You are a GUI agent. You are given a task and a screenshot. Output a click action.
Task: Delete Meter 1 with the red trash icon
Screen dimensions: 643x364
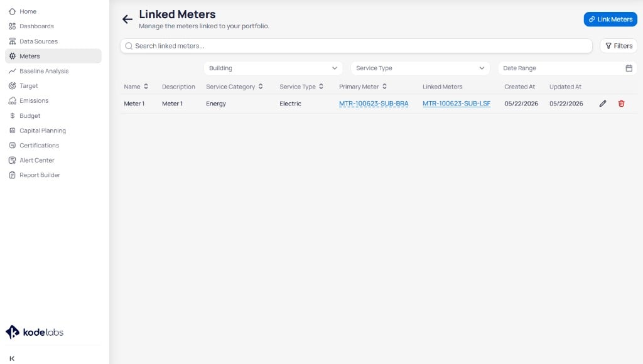coord(621,104)
